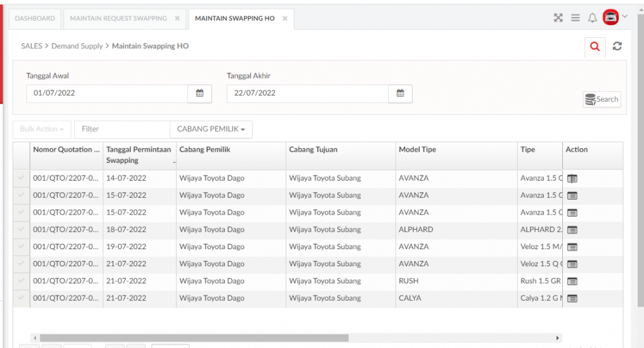Tick checkbox for RUSH row
The image size is (644, 348).
(21, 281)
